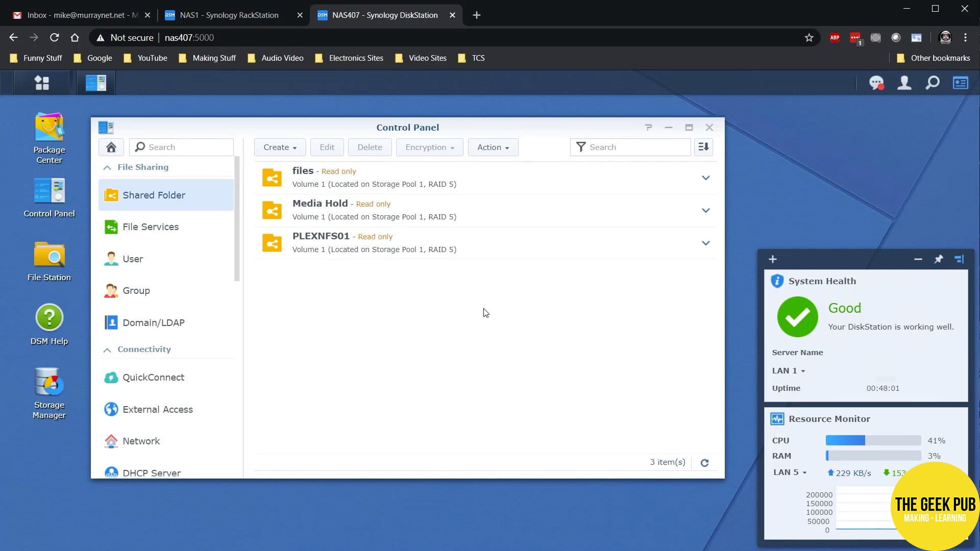Open User settings in sidebar
The width and height of the screenshot is (980, 551).
[166, 259]
